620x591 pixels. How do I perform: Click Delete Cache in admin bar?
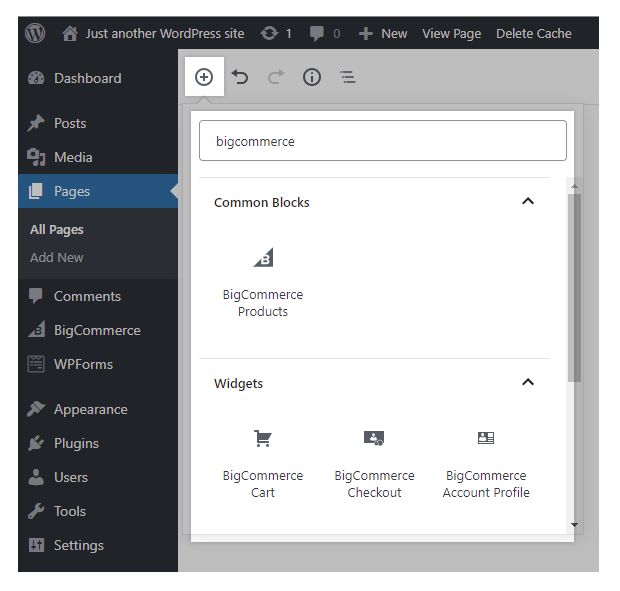[x=534, y=33]
